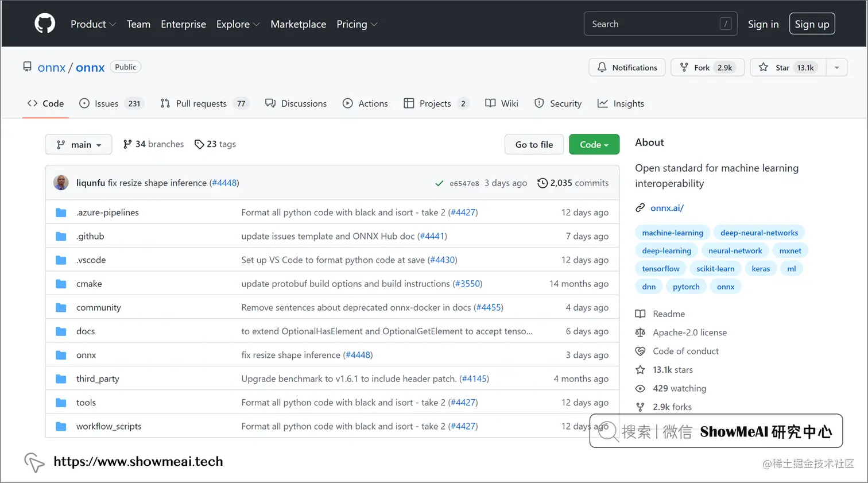Click liqunfu's avatar image
This screenshot has height=483, width=868.
click(61, 183)
